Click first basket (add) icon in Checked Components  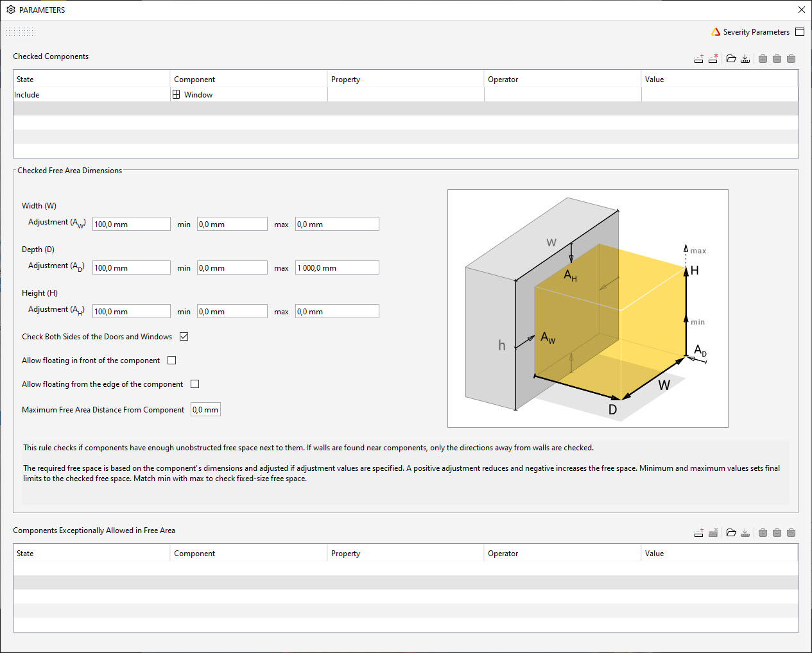[763, 58]
